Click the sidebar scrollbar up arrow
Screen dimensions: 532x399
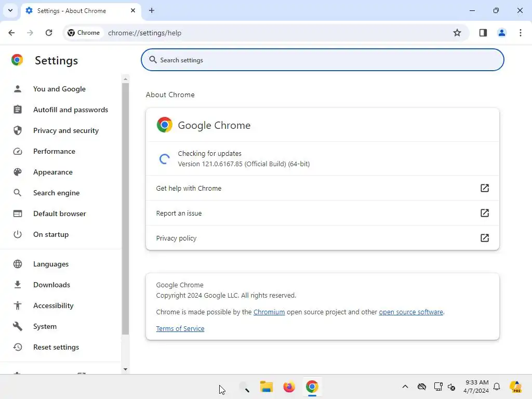pos(126,79)
